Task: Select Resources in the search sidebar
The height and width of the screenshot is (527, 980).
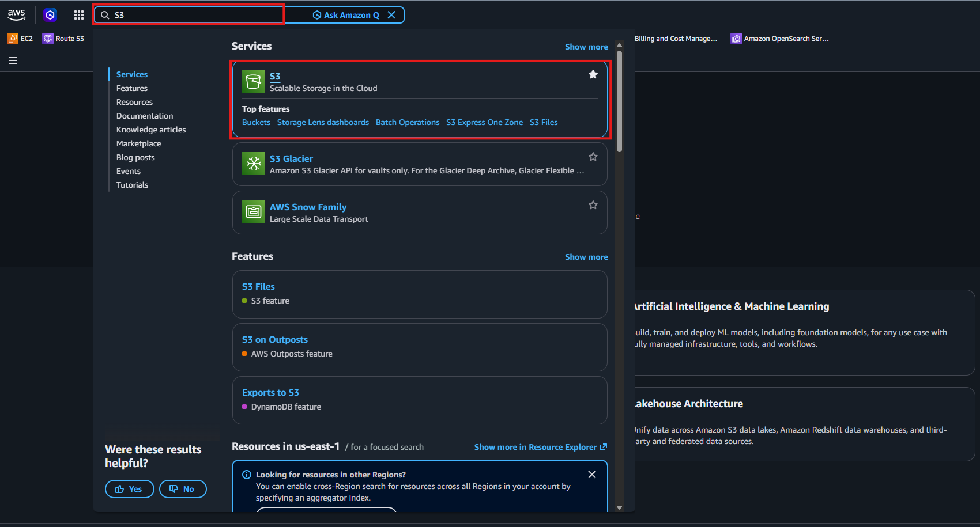Action: [134, 102]
